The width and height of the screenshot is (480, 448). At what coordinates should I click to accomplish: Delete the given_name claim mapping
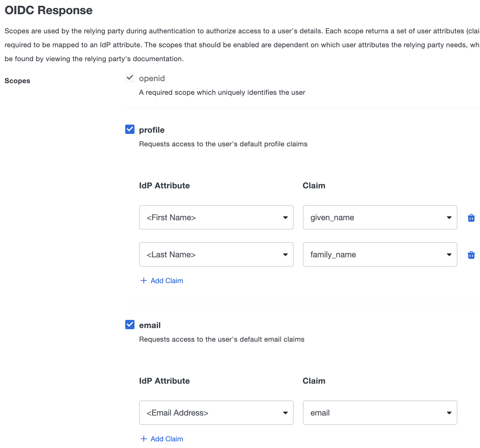[471, 218]
